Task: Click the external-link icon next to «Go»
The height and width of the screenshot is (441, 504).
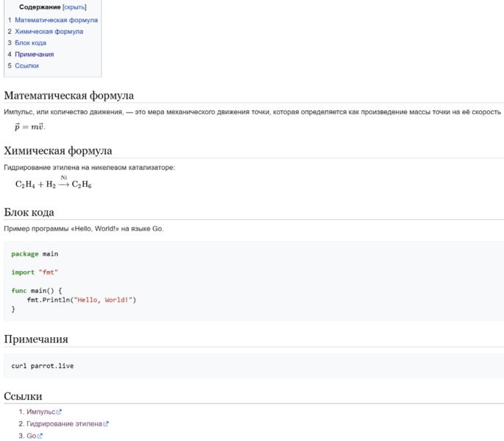Action: [40, 436]
